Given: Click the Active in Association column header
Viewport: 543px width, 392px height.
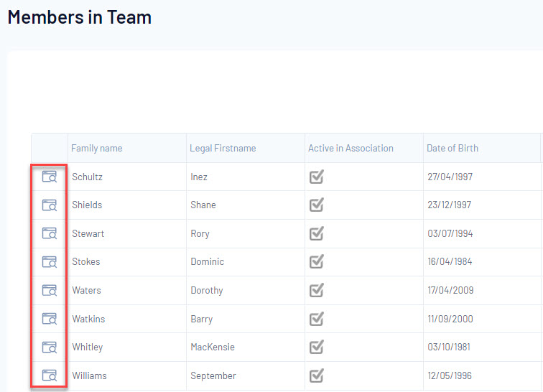Looking at the screenshot, I should tap(351, 148).
